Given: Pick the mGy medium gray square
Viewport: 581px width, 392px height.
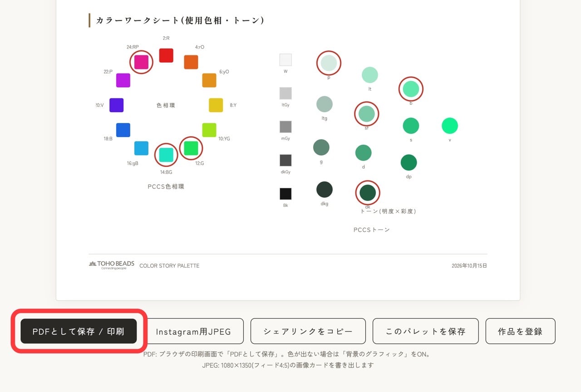Looking at the screenshot, I should pos(286,127).
